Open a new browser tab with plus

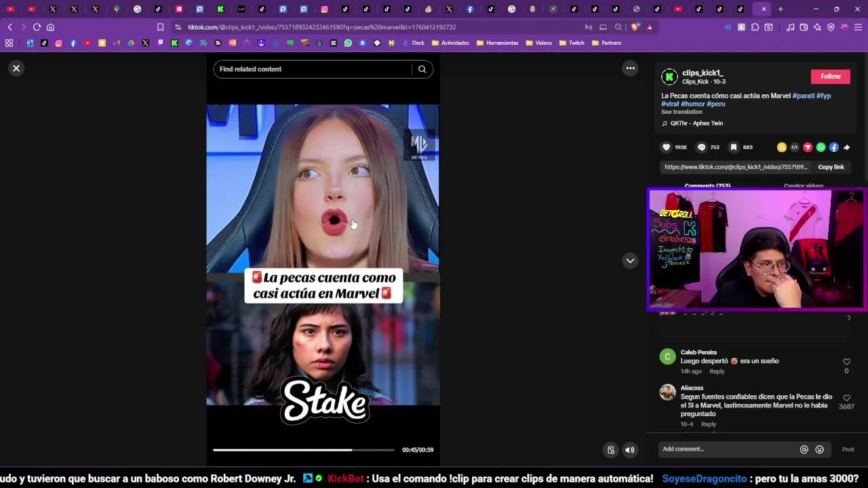[781, 9]
